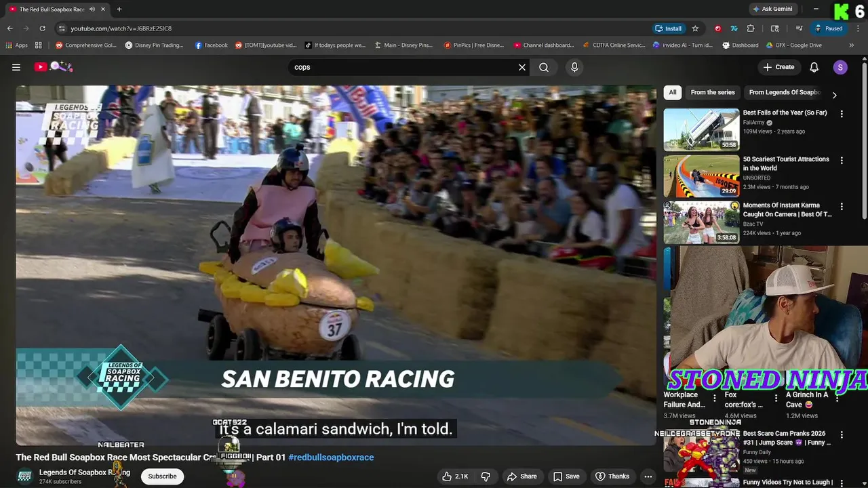Open Moments Of Instant Karma thumbnail
The image size is (868, 488).
pyautogui.click(x=701, y=222)
